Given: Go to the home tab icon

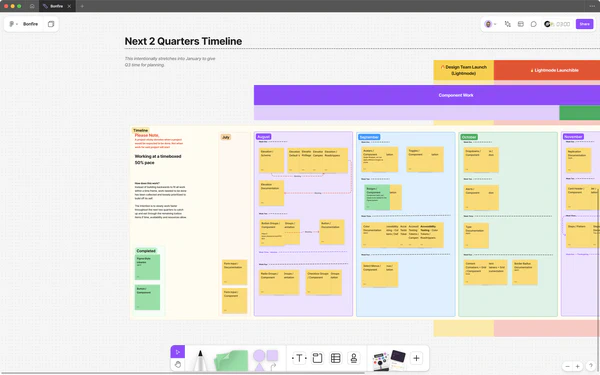Looking at the screenshot, I should (x=32, y=6).
